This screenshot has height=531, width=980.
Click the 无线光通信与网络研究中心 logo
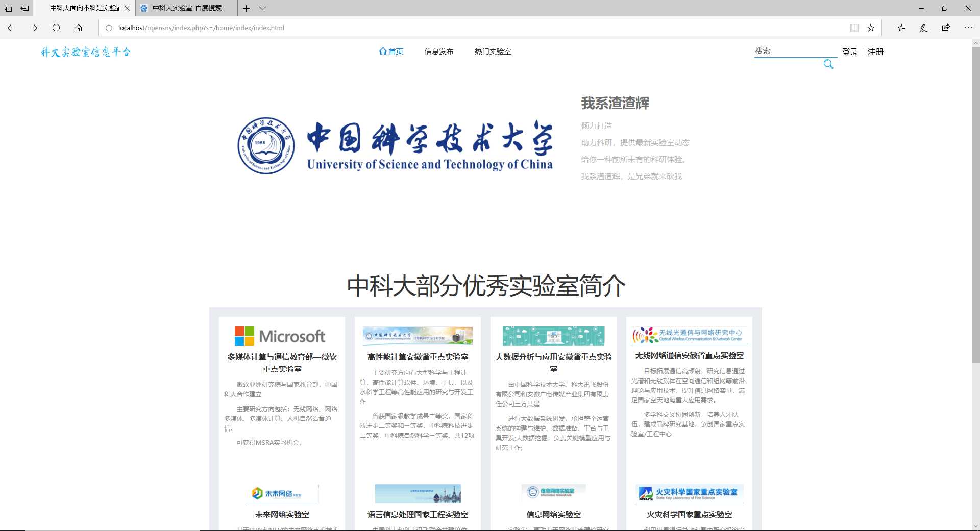pyautogui.click(x=689, y=335)
